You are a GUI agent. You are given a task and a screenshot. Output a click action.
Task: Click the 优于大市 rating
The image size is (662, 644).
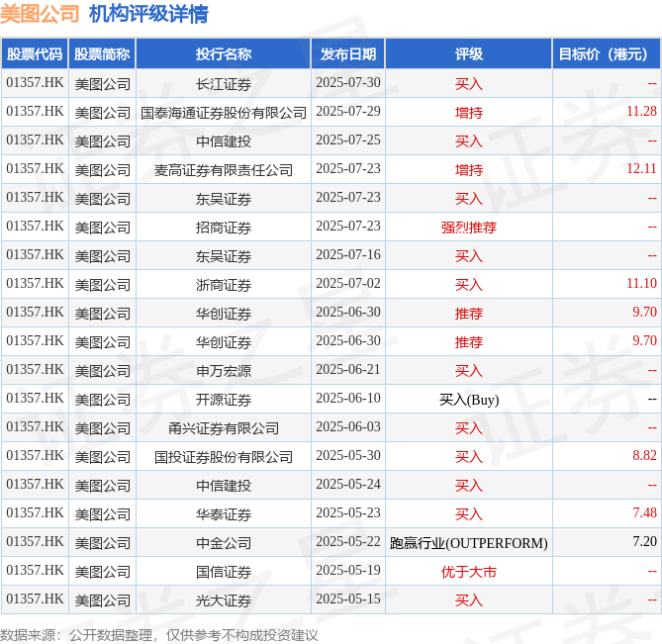(469, 572)
